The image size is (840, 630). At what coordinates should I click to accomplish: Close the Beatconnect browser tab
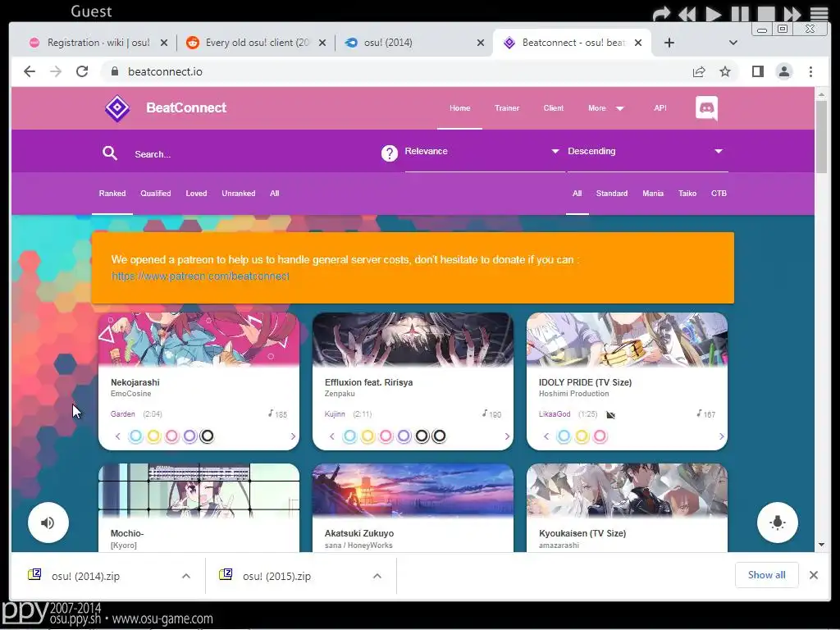point(638,43)
